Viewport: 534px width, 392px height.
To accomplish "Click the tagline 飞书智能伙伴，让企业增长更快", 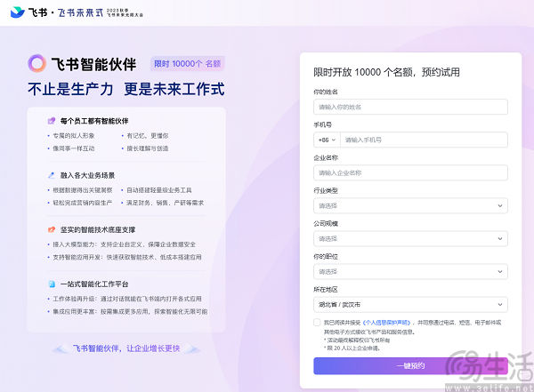I will pos(126,348).
